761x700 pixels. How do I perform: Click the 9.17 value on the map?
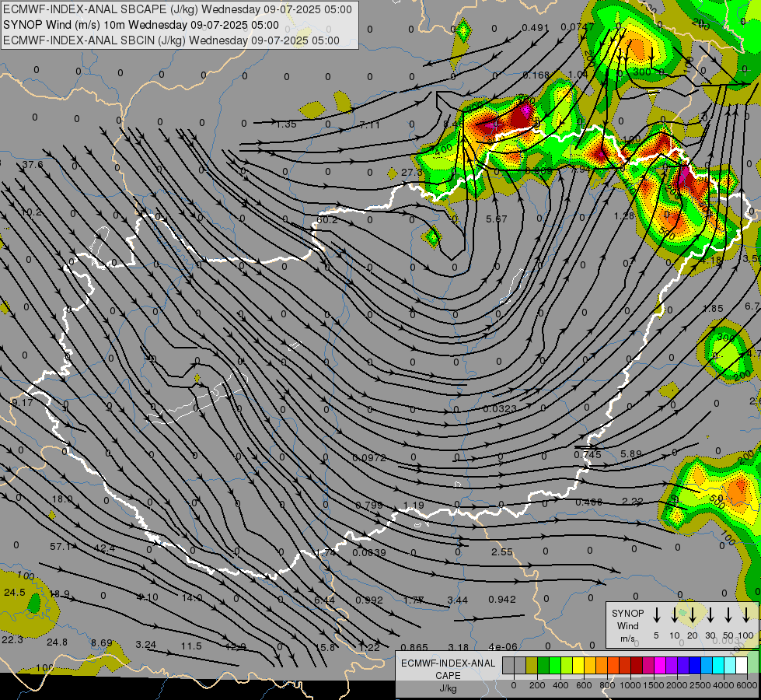[23, 402]
